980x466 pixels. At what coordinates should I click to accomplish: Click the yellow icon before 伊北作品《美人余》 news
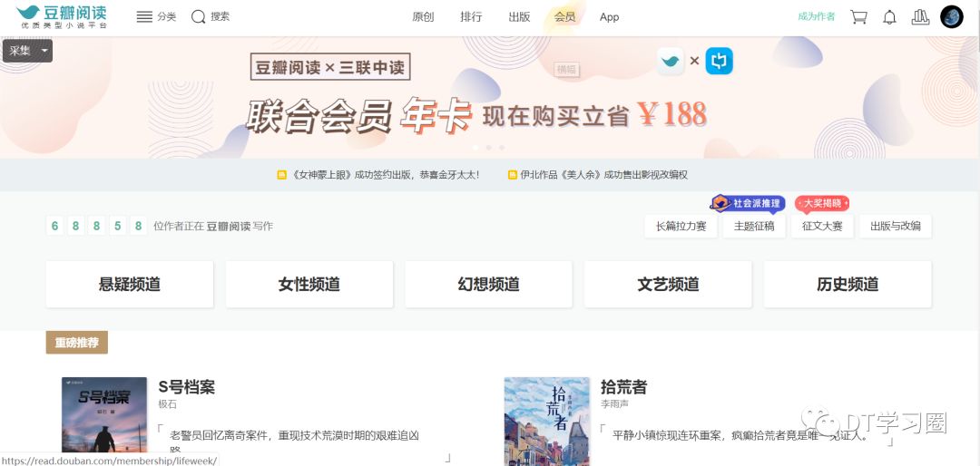(x=513, y=175)
